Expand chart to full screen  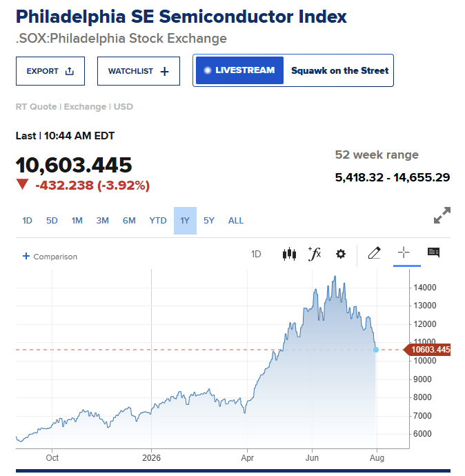coord(442,215)
